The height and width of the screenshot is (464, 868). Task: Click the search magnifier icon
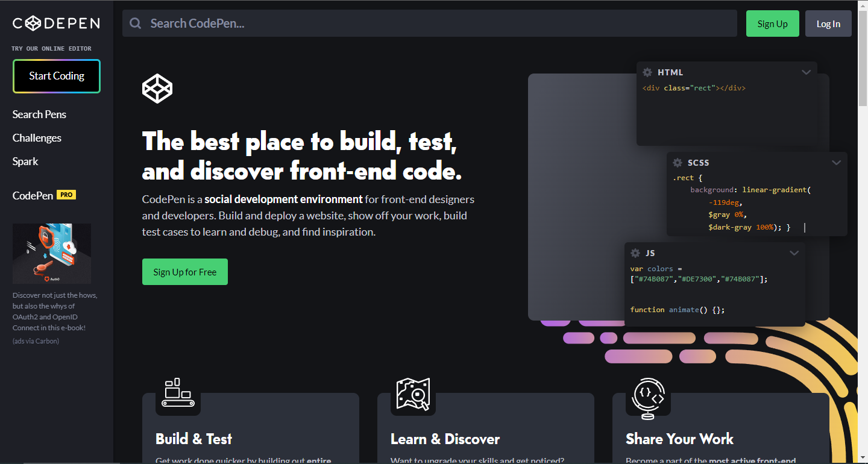pyautogui.click(x=136, y=24)
